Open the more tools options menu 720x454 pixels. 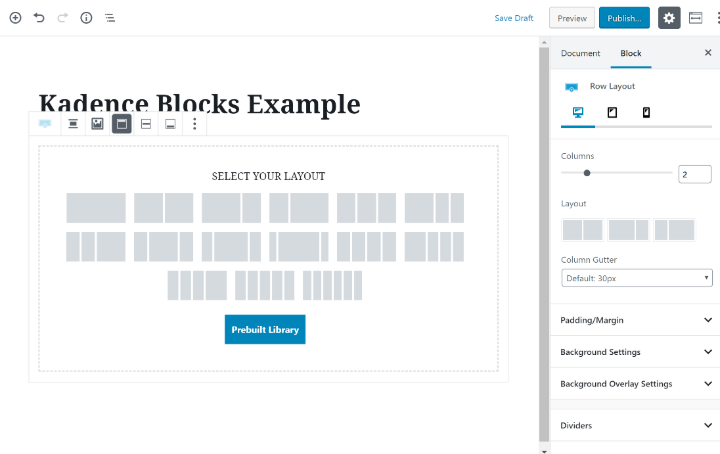718,18
